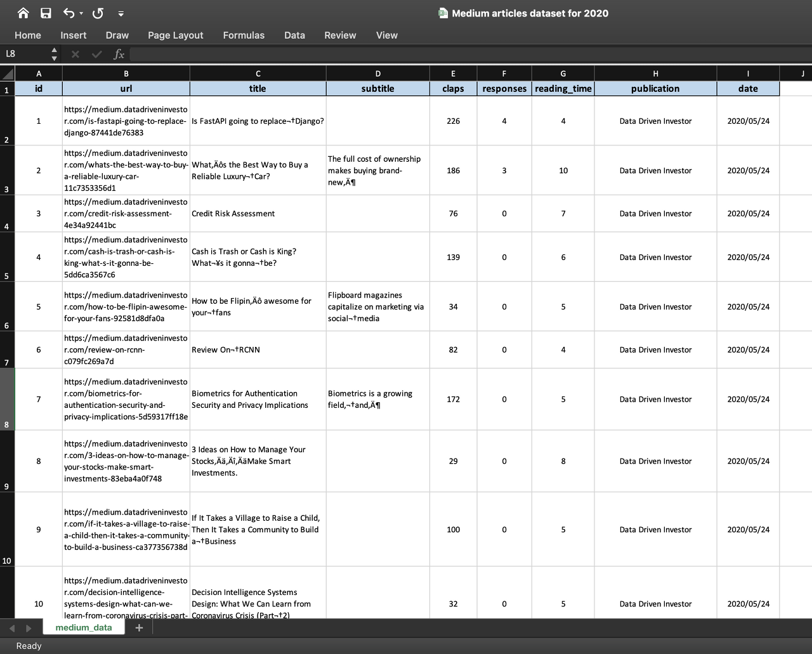
Task: Select the "responses" header cell
Action: 504,89
